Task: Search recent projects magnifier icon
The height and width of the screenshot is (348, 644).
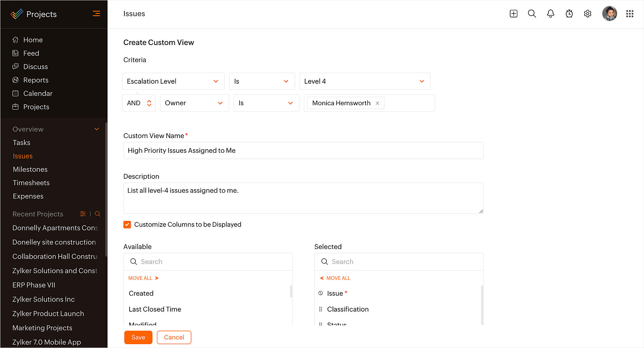Action: pyautogui.click(x=98, y=214)
